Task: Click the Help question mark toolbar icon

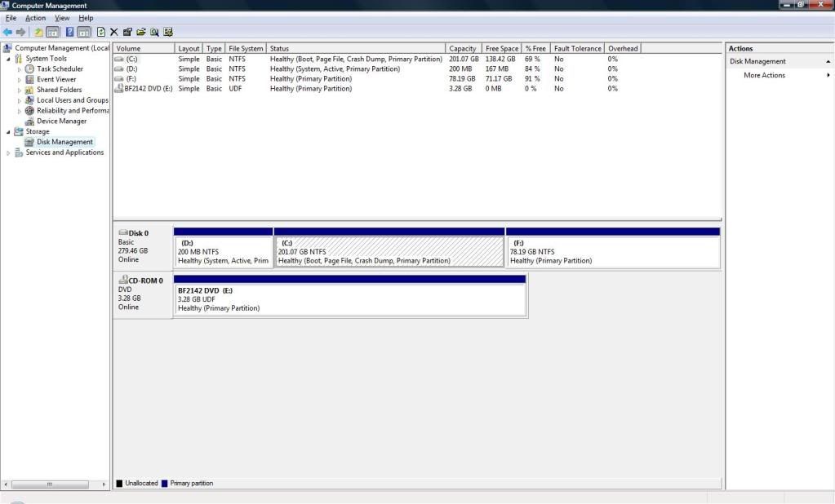Action: [x=70, y=32]
